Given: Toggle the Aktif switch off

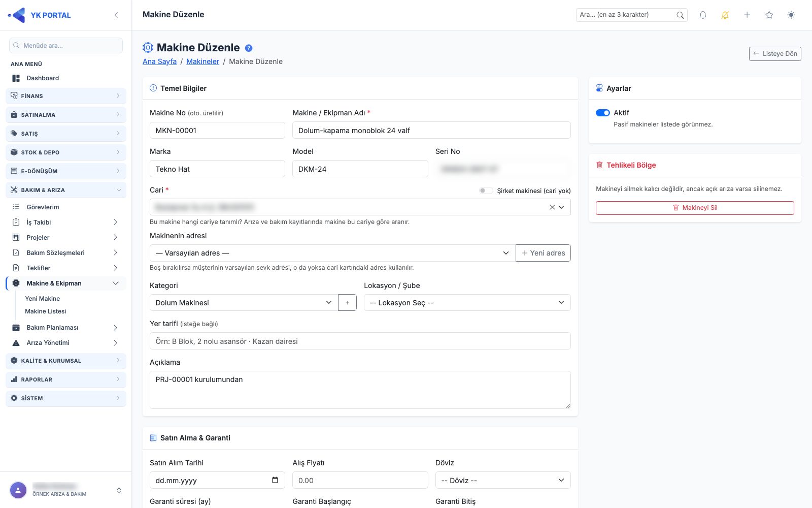Looking at the screenshot, I should pos(603,113).
